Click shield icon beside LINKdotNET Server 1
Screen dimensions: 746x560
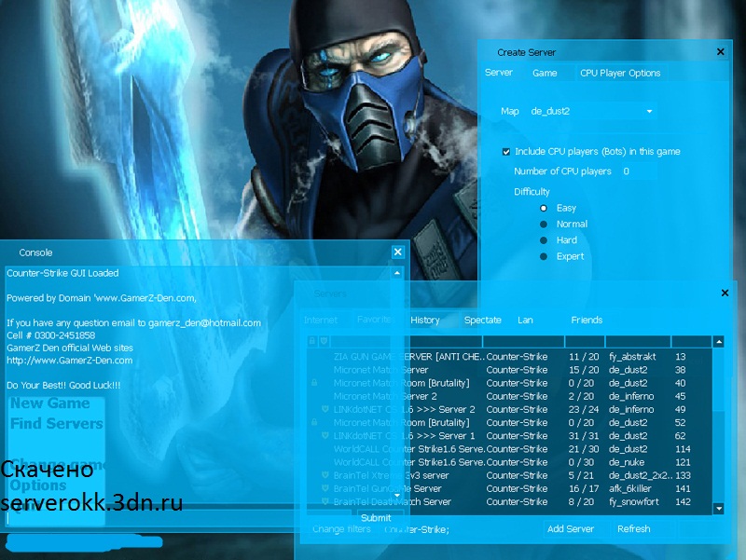[325, 435]
